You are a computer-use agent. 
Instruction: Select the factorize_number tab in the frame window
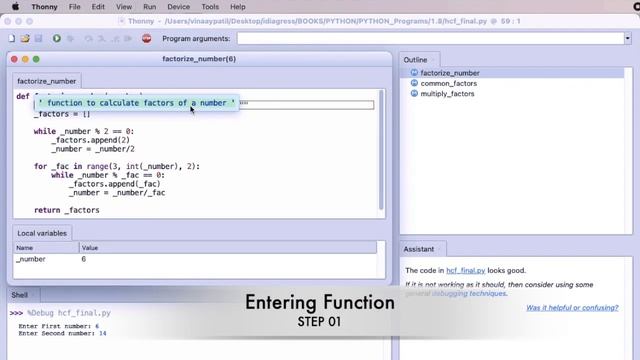[47, 81]
